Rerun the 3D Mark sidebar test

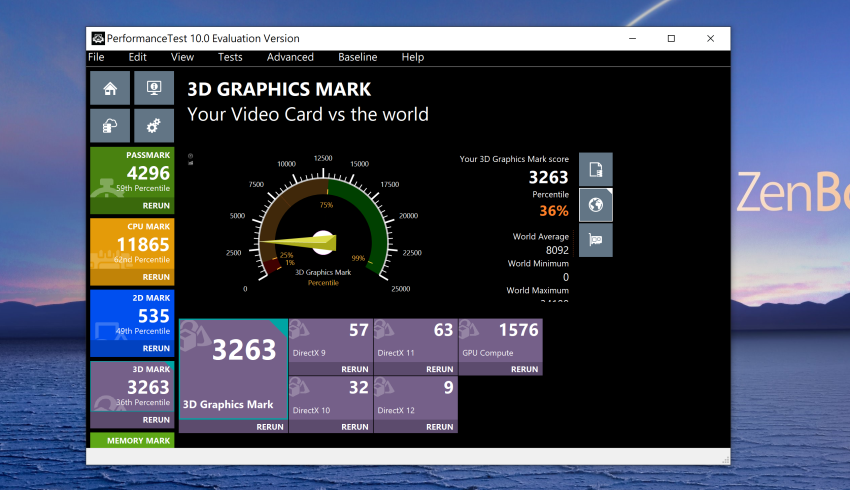(x=156, y=420)
